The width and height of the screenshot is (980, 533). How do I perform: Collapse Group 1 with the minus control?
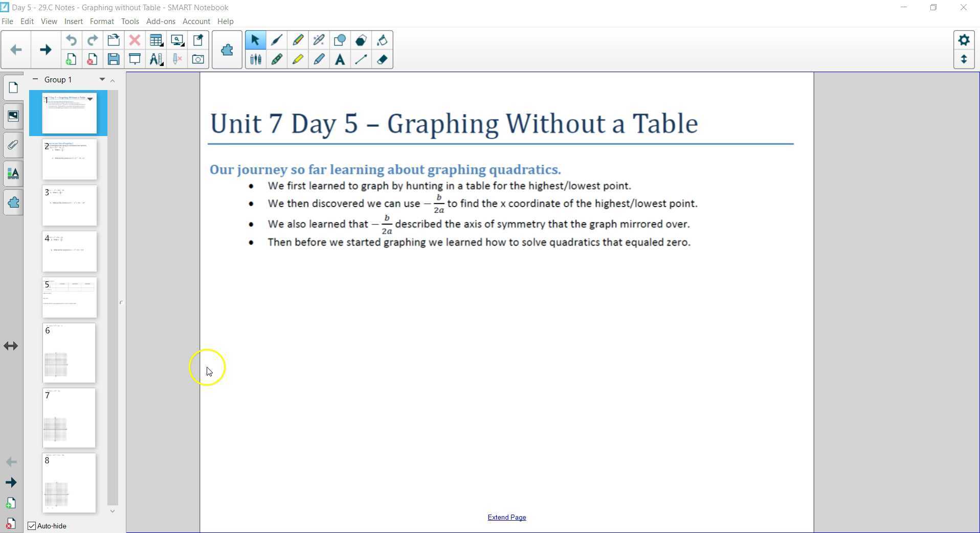[x=35, y=79]
